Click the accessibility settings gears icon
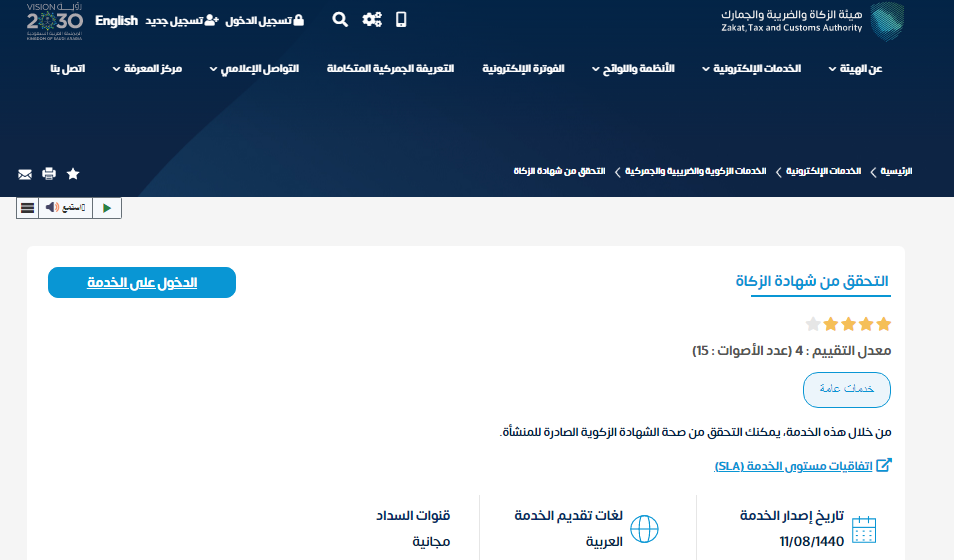Screen dimensions: 954x560 tap(372, 19)
